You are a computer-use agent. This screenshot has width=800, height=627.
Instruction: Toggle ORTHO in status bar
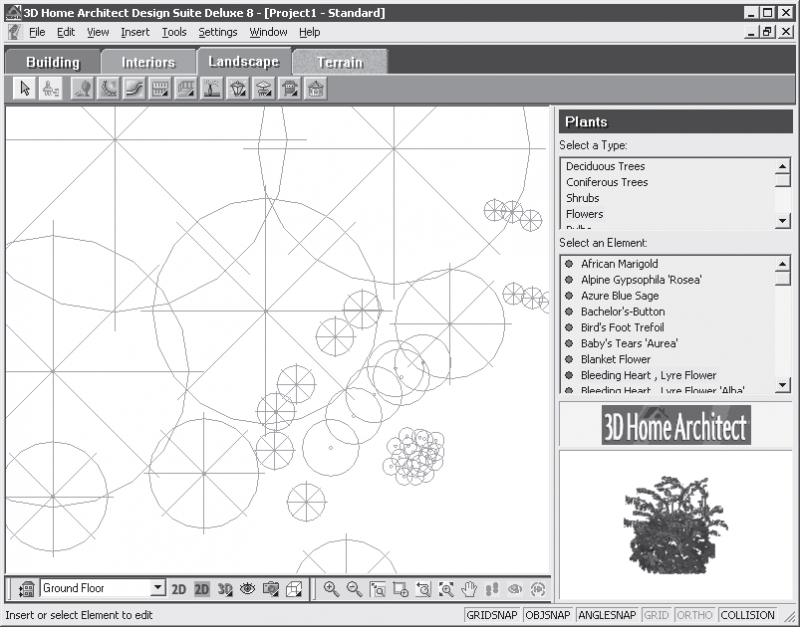click(694, 615)
